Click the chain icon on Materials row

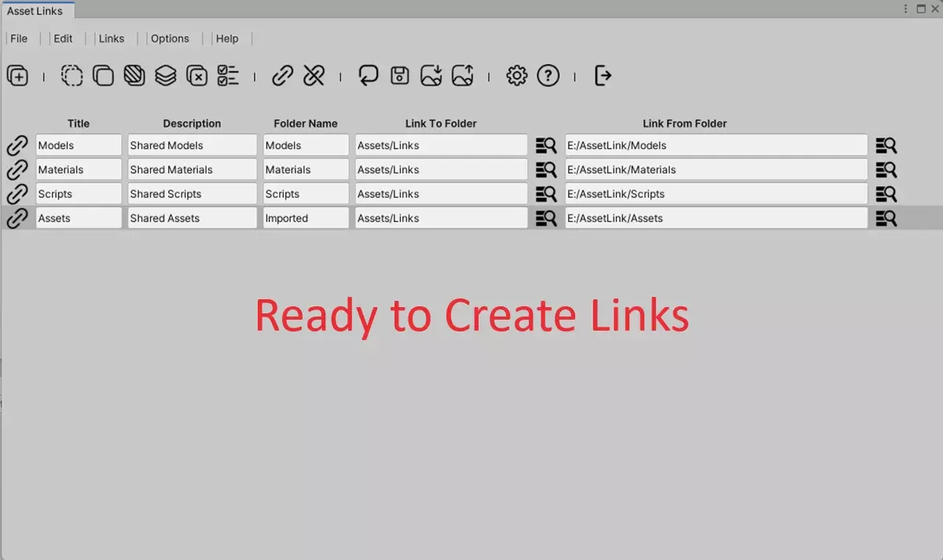(x=17, y=170)
